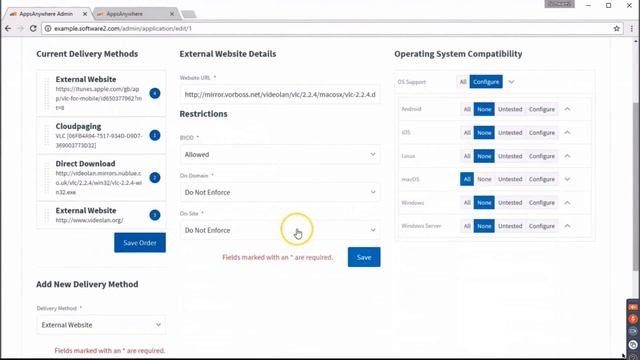The height and width of the screenshot is (360, 640).
Task: Select the videolan.org External Website method
Action: point(101,215)
